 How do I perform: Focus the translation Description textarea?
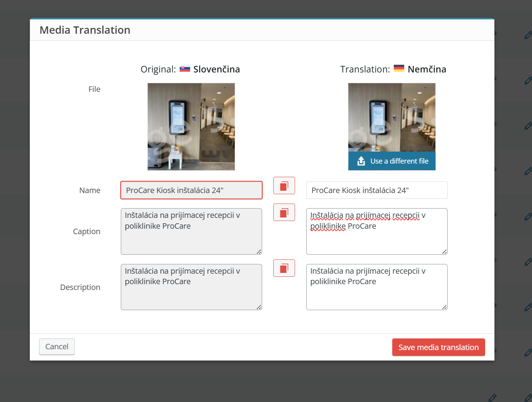coord(377,287)
